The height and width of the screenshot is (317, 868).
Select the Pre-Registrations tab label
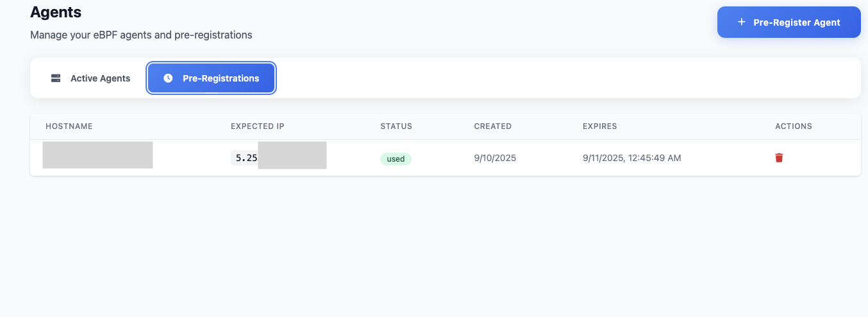[x=221, y=78]
